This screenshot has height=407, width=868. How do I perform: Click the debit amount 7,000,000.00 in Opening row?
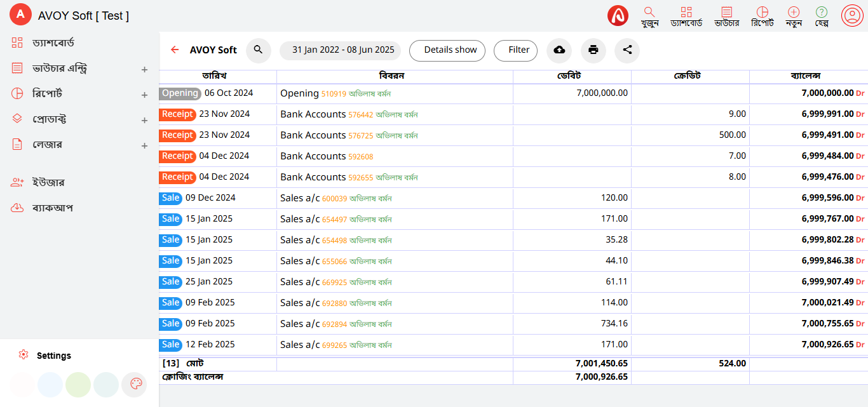602,93
